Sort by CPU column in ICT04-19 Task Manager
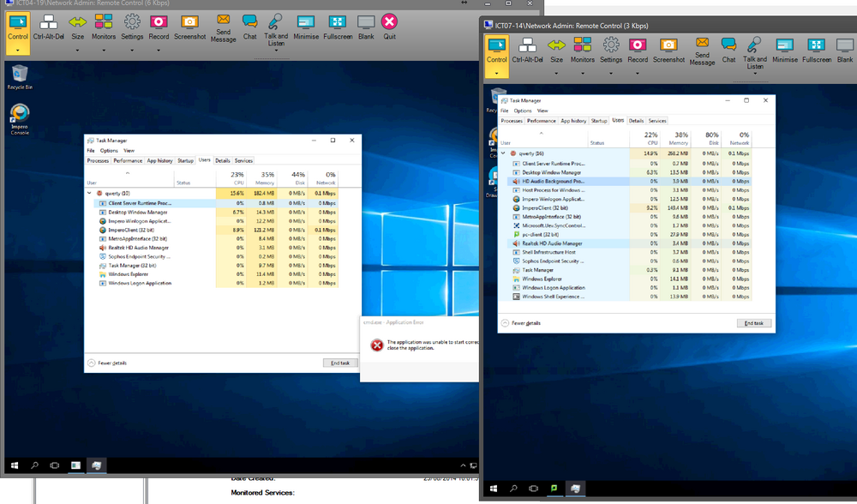857x504 pixels. pos(231,178)
